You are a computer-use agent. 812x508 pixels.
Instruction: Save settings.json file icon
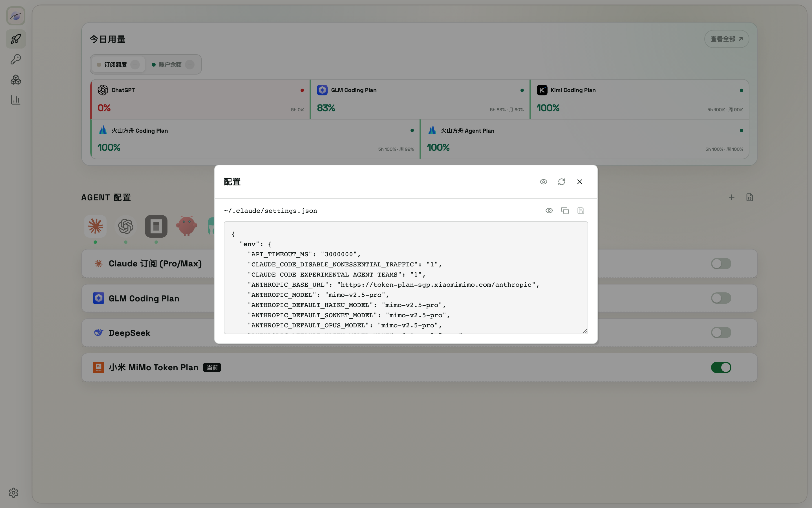(581, 211)
